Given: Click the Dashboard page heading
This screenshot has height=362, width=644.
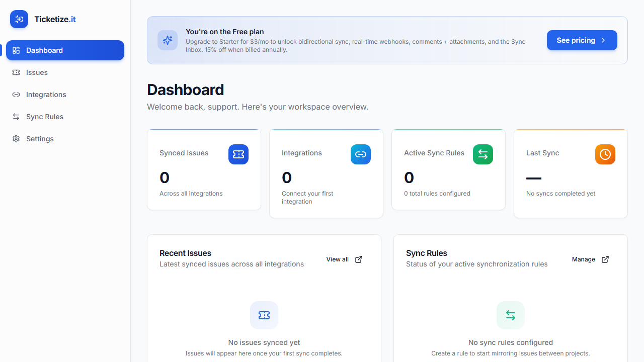Looking at the screenshot, I should 185,89.
